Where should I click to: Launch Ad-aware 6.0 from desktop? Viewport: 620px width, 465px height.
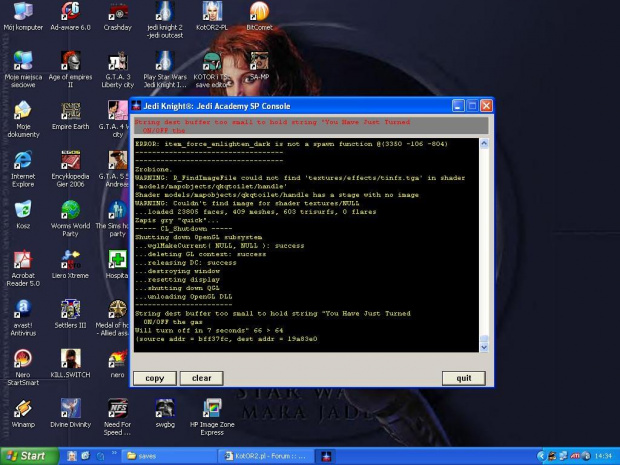tap(70, 17)
